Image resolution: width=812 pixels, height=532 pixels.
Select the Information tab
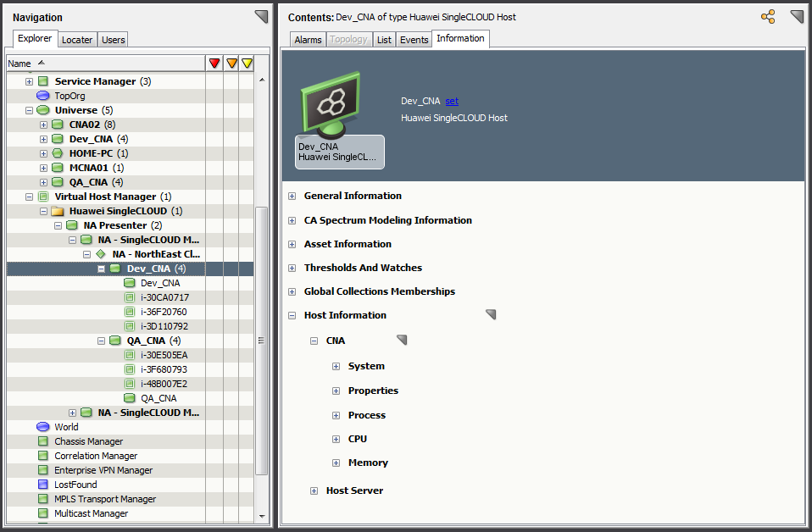460,38
